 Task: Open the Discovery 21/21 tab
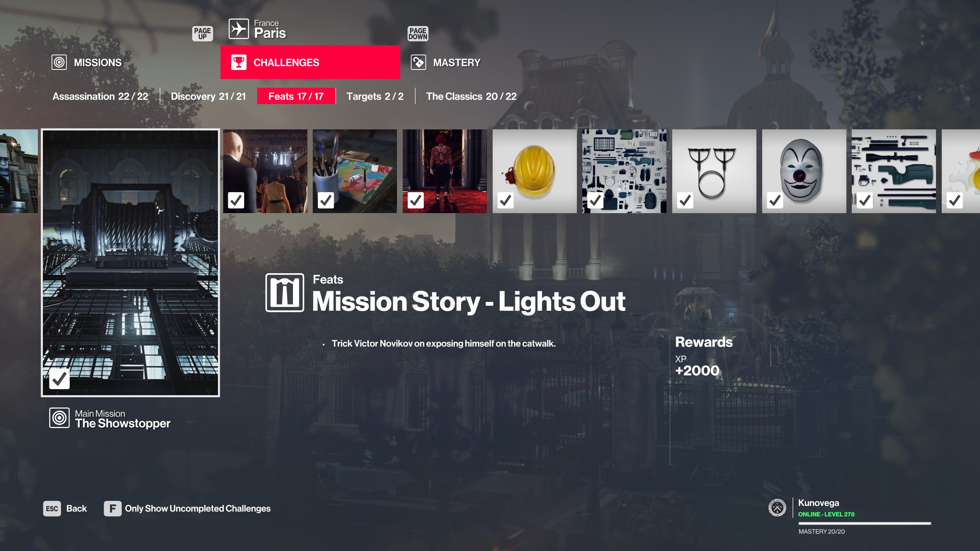pos(208,96)
